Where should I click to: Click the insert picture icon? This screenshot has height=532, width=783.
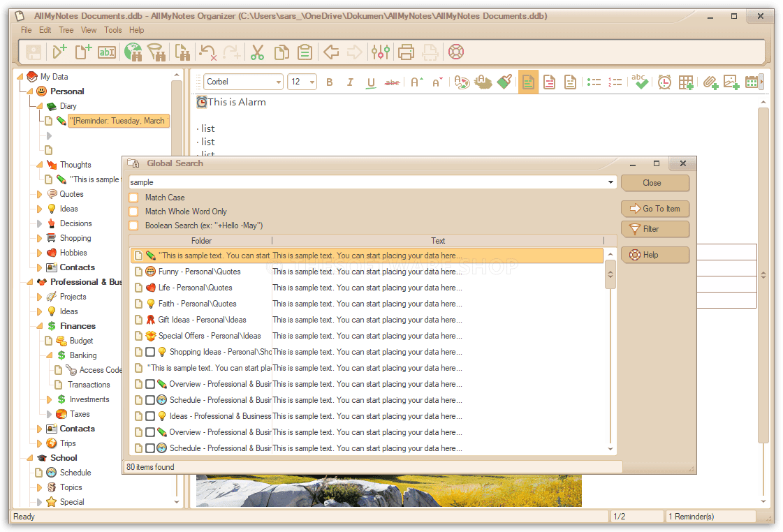731,82
